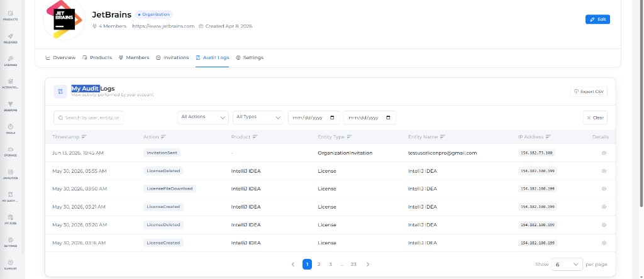
Task: Clear the audit log filters
Action: coord(595,118)
